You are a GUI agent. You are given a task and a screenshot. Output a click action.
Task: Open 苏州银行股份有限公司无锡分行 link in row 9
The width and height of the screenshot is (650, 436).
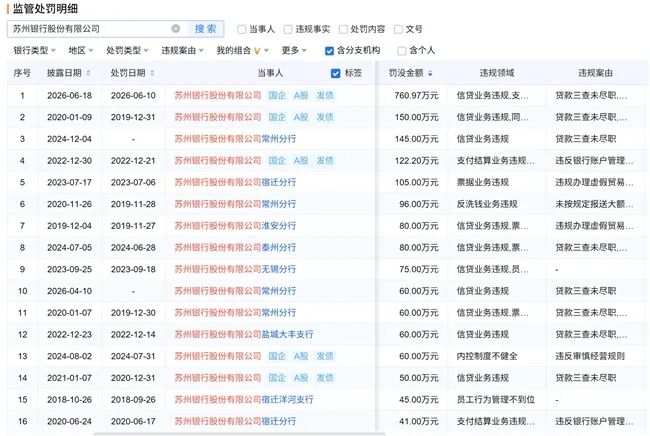point(235,269)
